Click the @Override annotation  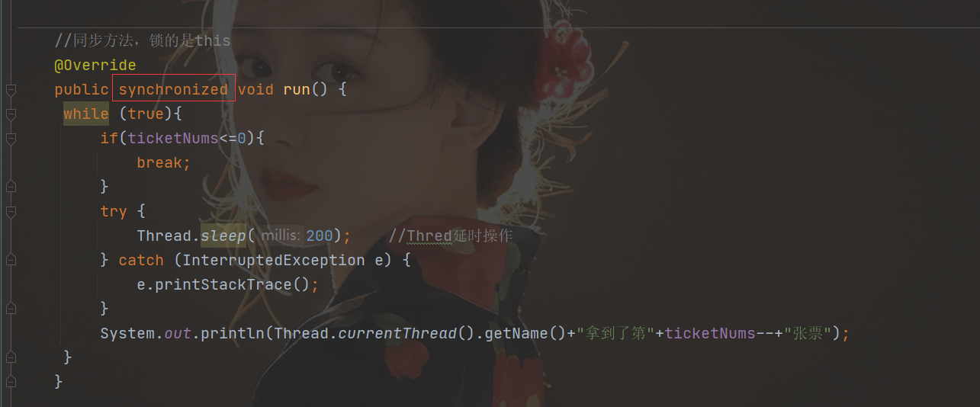95,65
